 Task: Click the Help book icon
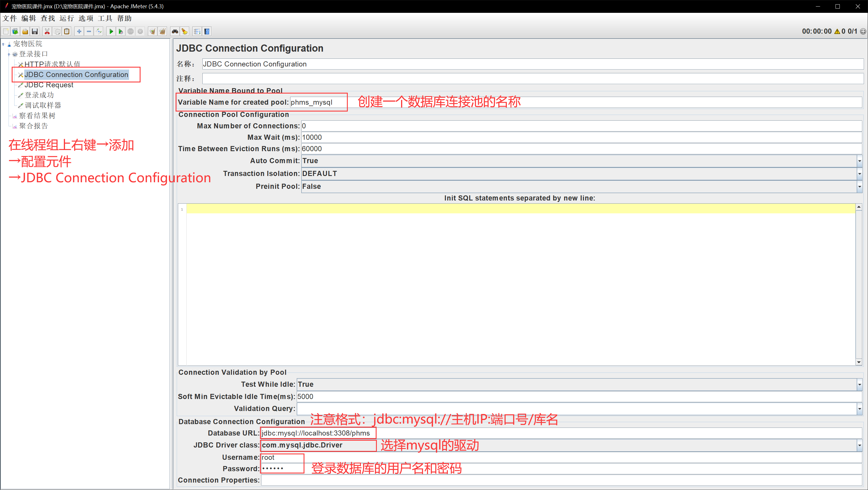[207, 31]
